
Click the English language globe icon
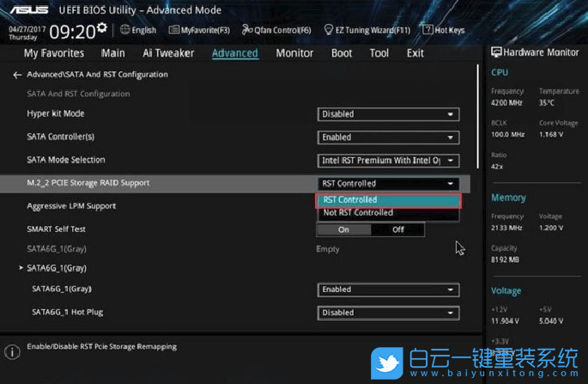click(x=124, y=30)
